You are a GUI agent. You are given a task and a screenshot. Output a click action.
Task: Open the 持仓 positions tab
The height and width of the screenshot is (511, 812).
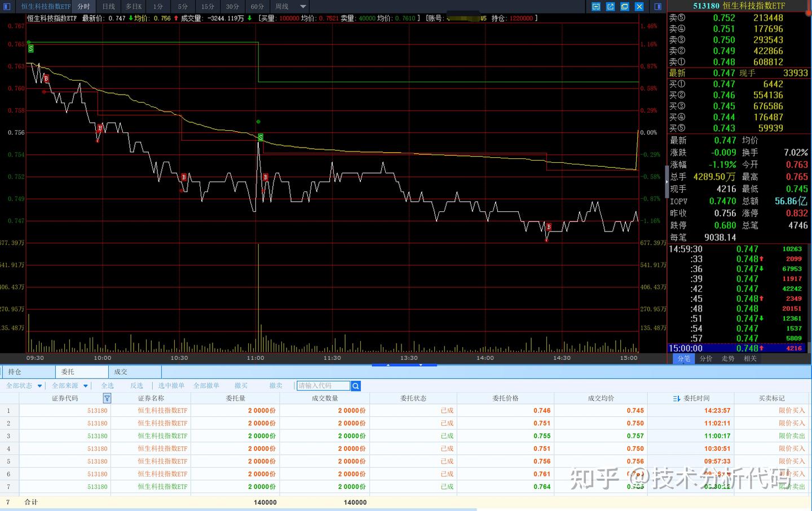[x=28, y=372]
